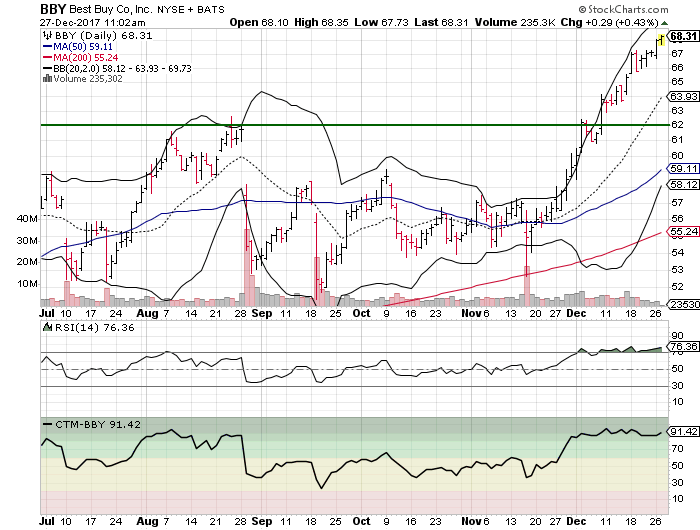Screen dimensions: 700x530
Task: Click the NYSE + BATS exchange label
Action: point(191,9)
